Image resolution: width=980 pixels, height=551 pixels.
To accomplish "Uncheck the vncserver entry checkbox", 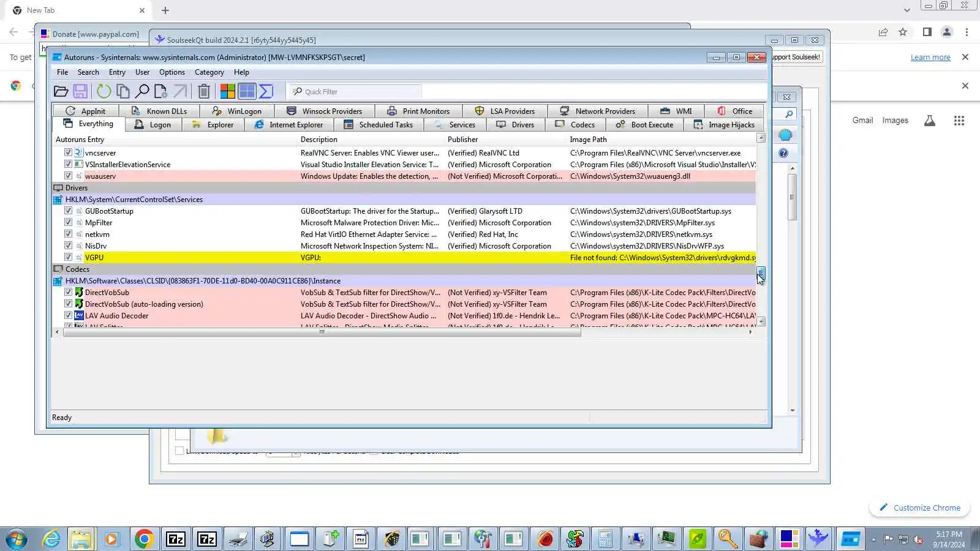I will pyautogui.click(x=68, y=152).
